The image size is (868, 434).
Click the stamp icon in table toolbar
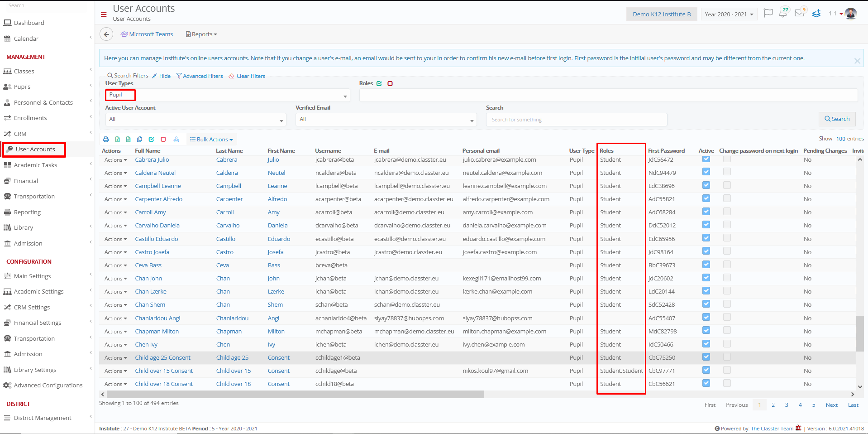coord(176,140)
